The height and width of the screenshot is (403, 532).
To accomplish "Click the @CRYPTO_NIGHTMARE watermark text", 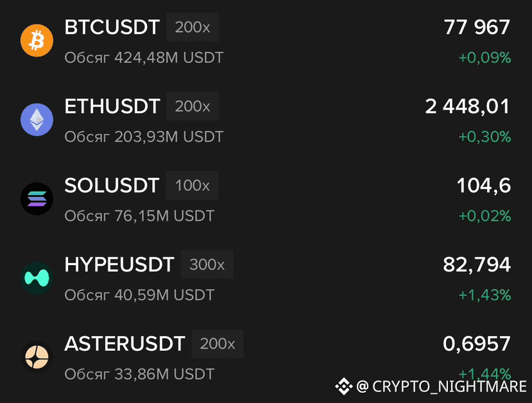I will click(x=442, y=386).
